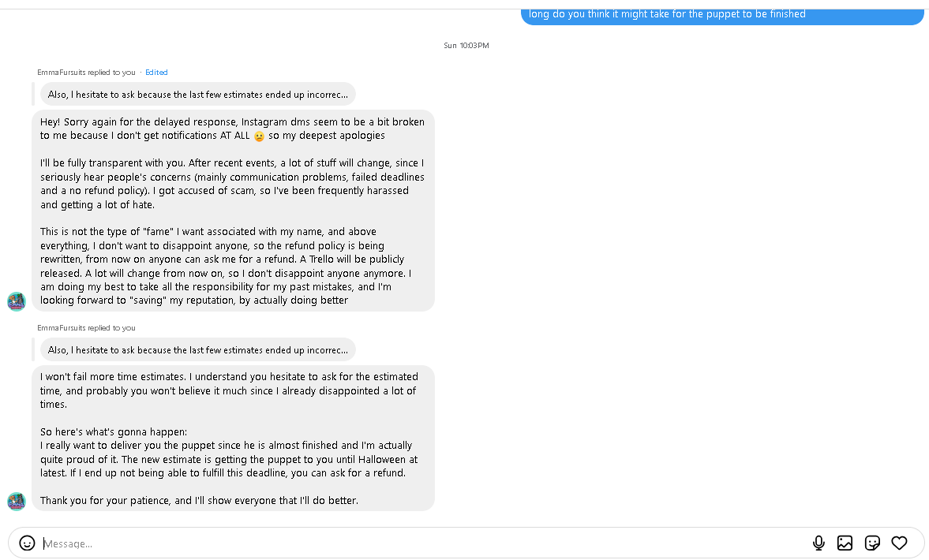This screenshot has width=929, height=560.
Task: Send a heart like
Action: tap(899, 543)
